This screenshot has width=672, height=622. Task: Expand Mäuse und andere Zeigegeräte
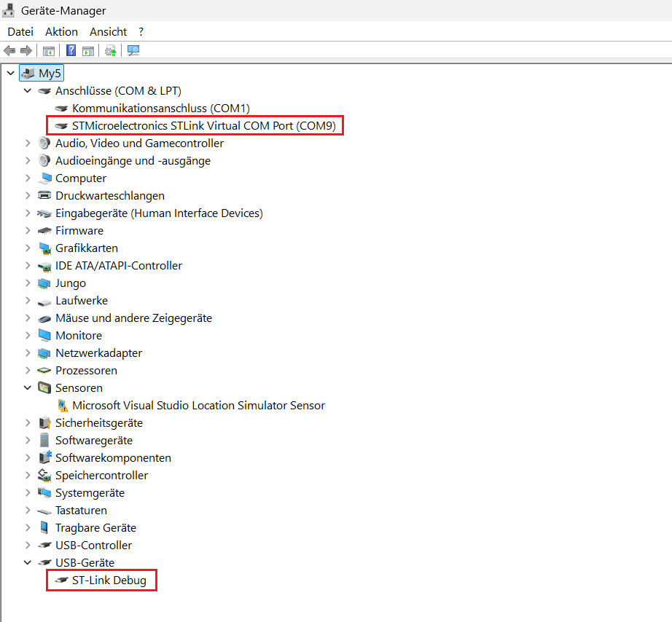click(28, 318)
